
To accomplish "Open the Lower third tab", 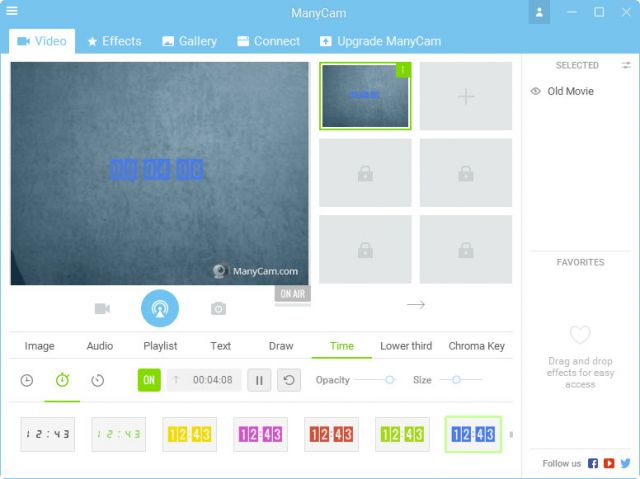I will [406, 346].
